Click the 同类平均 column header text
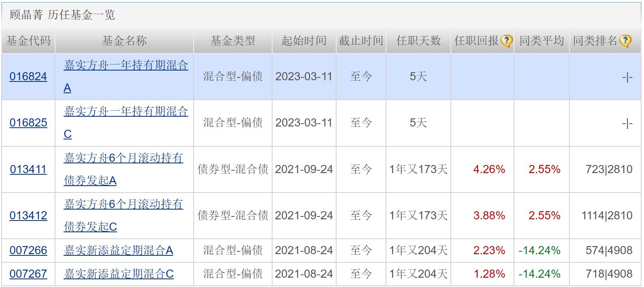The height and width of the screenshot is (287, 644). (542, 41)
